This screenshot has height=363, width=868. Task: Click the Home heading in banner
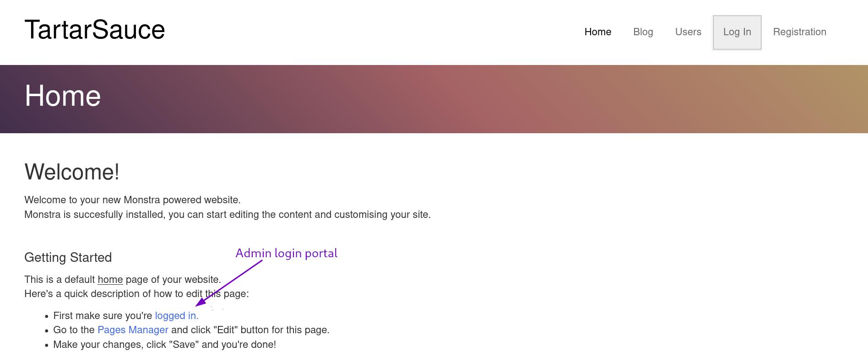tap(63, 96)
